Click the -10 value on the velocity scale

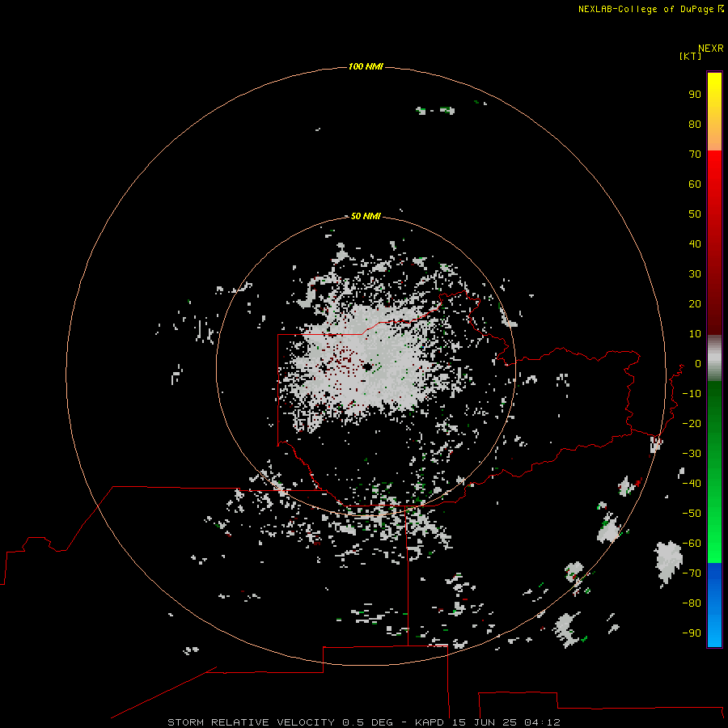tap(692, 394)
